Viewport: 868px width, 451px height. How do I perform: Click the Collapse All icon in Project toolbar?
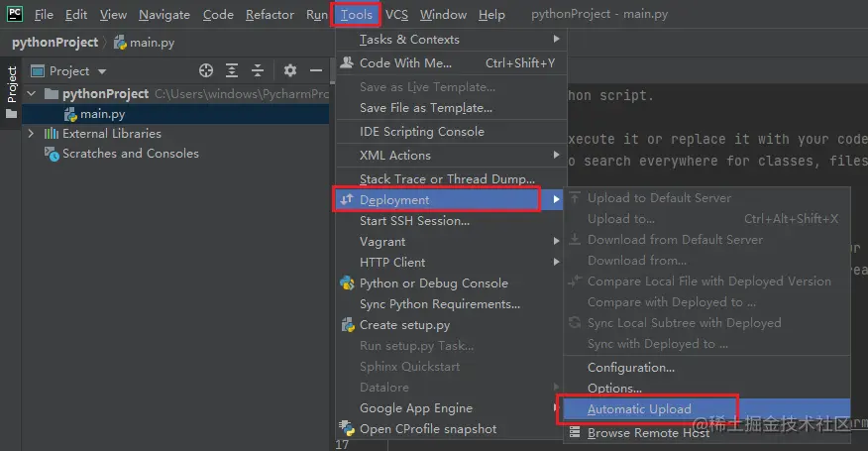point(258,70)
